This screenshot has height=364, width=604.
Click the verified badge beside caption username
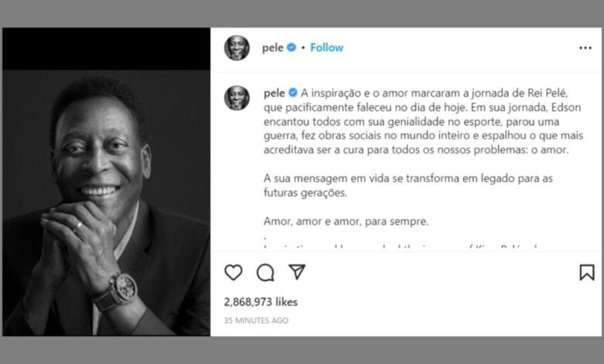293,93
